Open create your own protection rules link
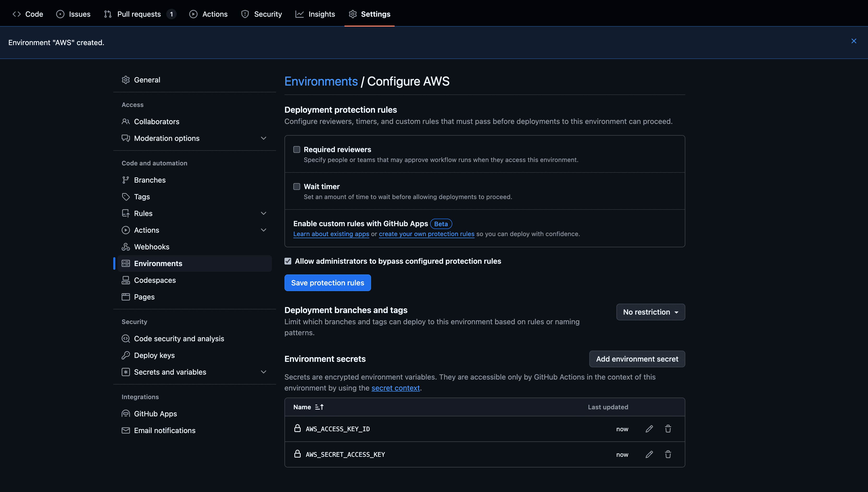The width and height of the screenshot is (868, 492). pyautogui.click(x=427, y=234)
